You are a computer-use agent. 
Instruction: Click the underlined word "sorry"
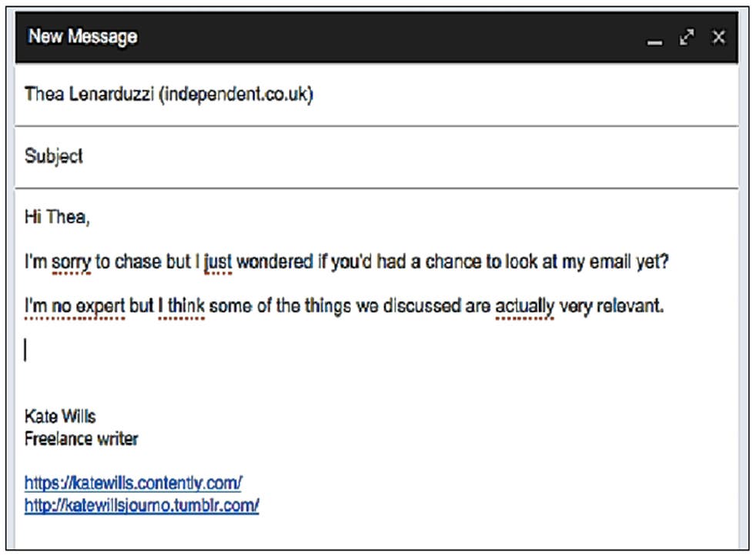click(71, 263)
